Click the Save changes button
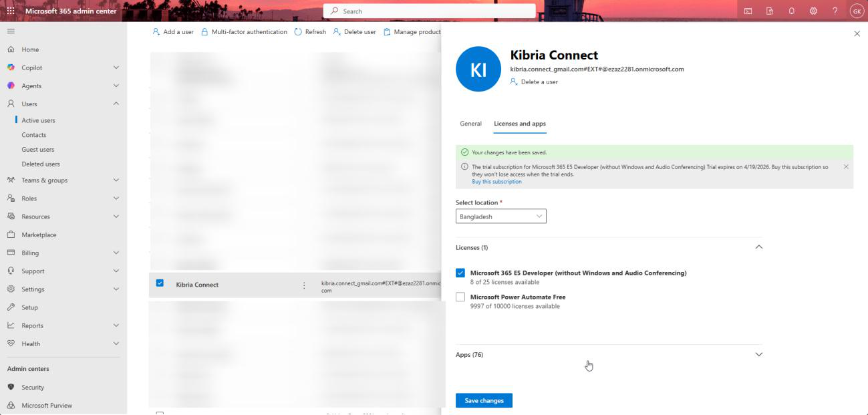Screen dimensions: 868x415 pyautogui.click(x=484, y=400)
